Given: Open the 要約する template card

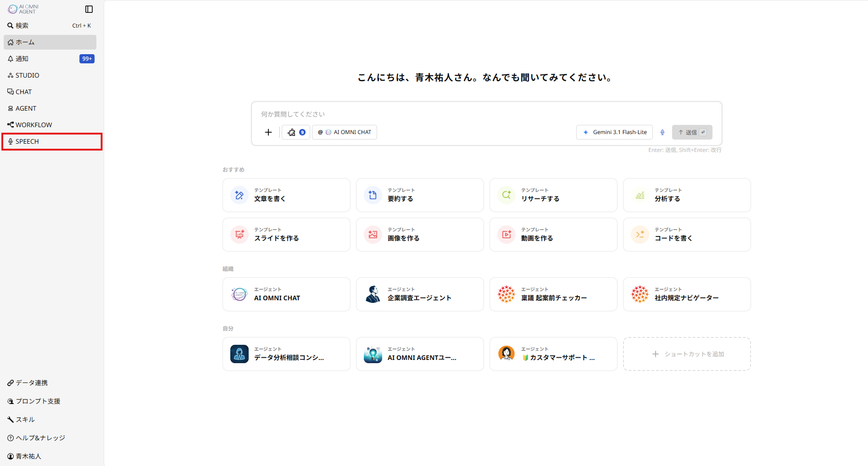Looking at the screenshot, I should click(x=420, y=195).
